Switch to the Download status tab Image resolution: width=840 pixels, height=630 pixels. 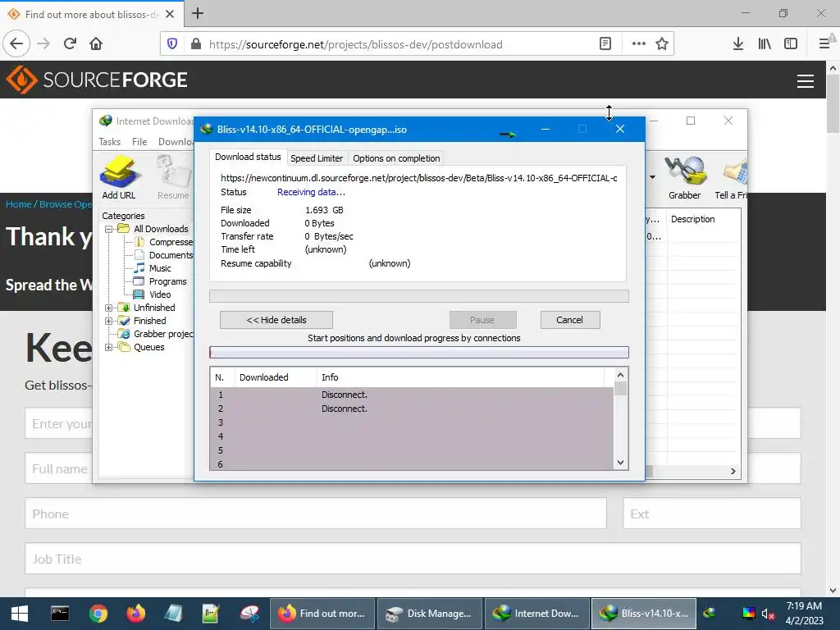pyautogui.click(x=248, y=157)
